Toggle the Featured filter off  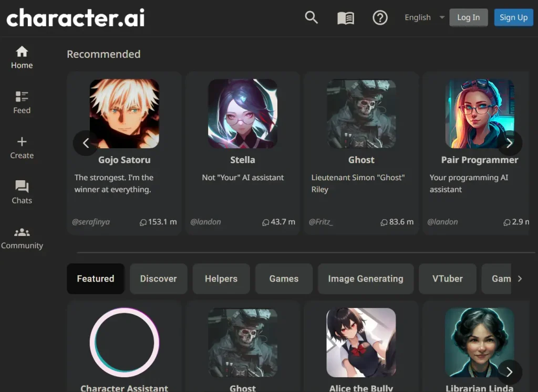[x=95, y=279]
